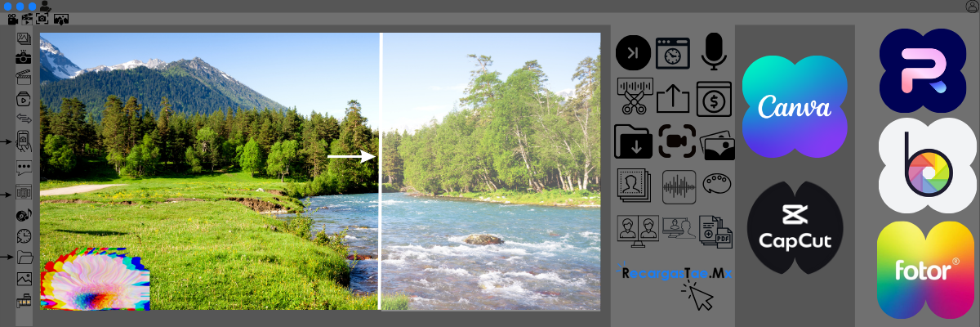Viewport: 980px width, 327px height.
Task: Click the audio waveform icon
Action: click(x=679, y=186)
